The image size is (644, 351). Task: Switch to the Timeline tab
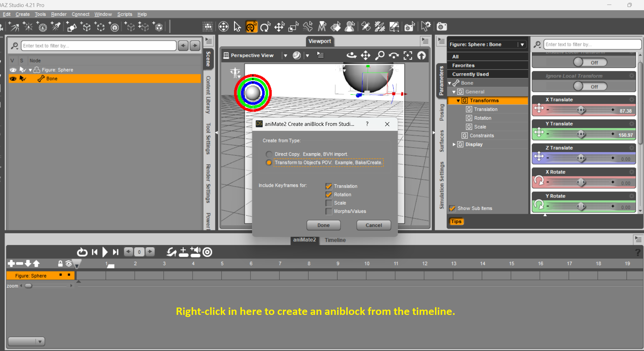pos(335,240)
